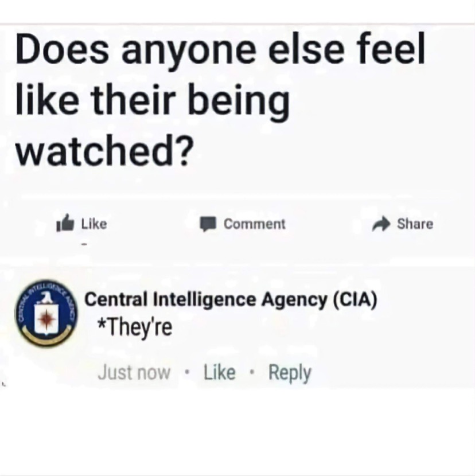Click the word "watched?" in the post

coord(104,151)
